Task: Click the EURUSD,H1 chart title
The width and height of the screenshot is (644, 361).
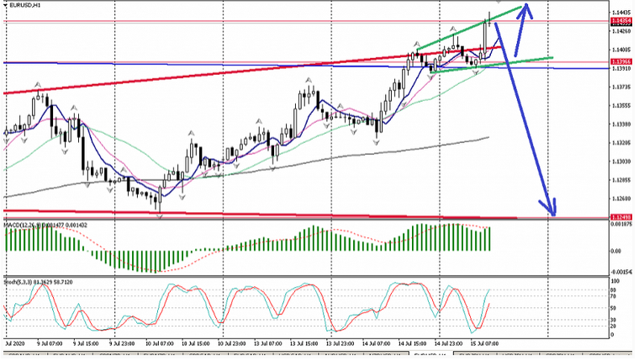Action: [x=25, y=7]
